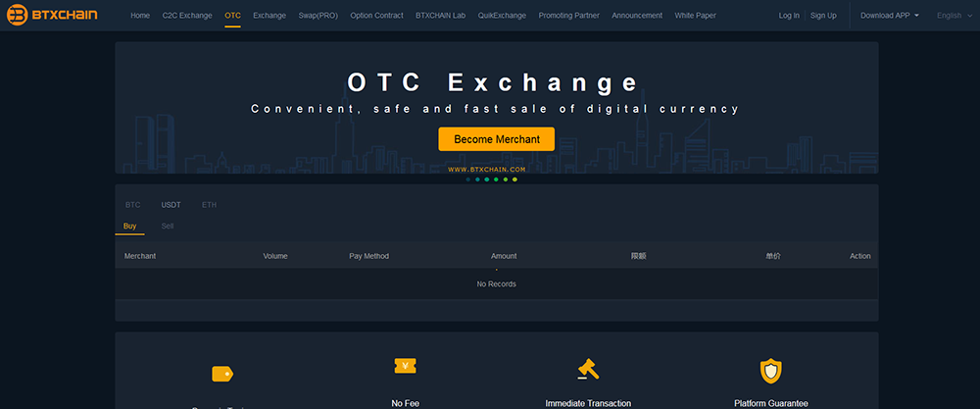This screenshot has width=980, height=409.
Task: Open the C2C Exchange menu item
Action: (x=187, y=16)
